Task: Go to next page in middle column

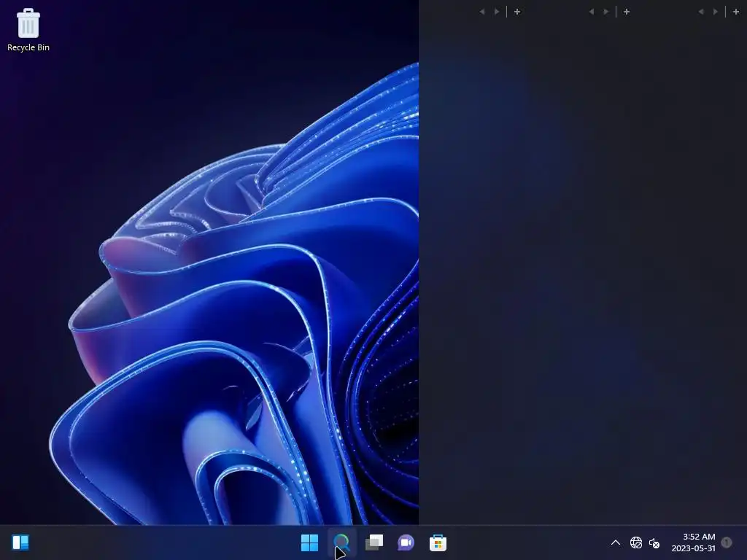Action: tap(605, 12)
